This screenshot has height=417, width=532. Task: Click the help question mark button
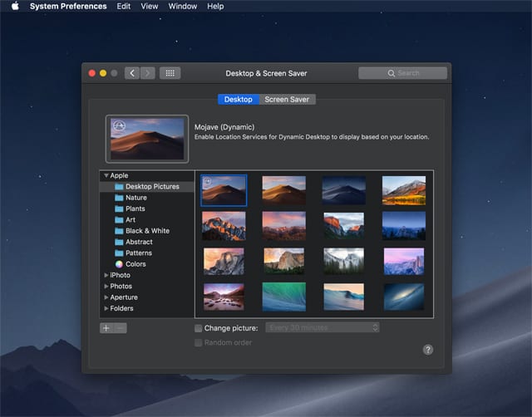428,350
